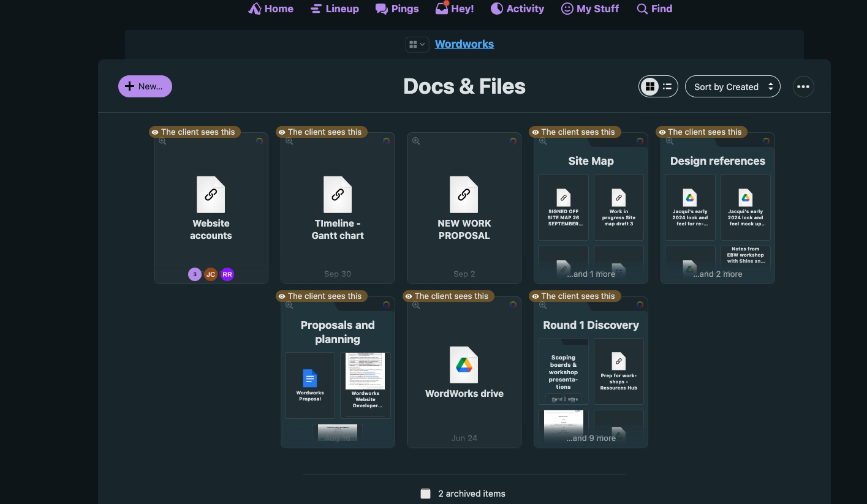Follow the Wordworks project breadcrumb link
867x504 pixels.
click(x=464, y=44)
